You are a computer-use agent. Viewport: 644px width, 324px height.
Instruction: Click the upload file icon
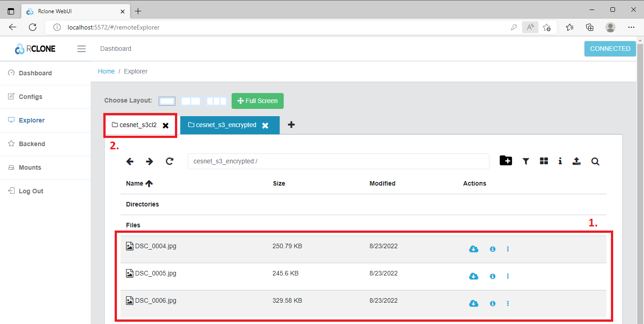(576, 161)
